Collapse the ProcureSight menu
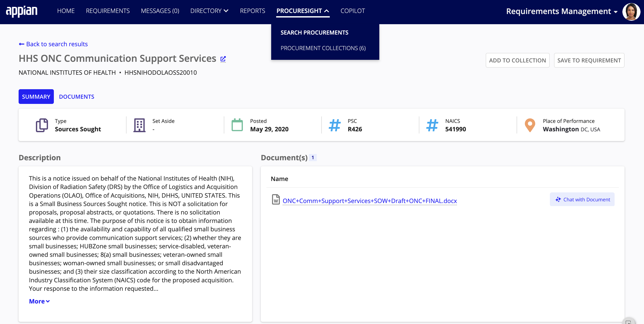644x324 pixels. (x=303, y=11)
